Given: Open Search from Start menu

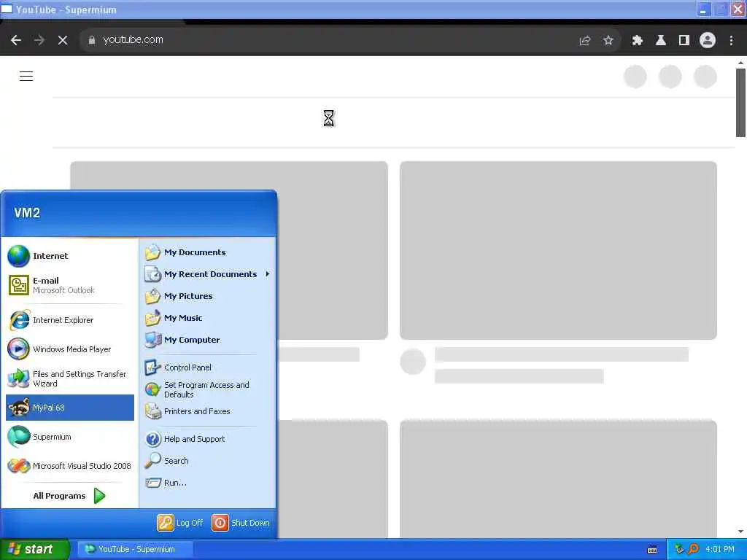Looking at the screenshot, I should pos(208,461).
